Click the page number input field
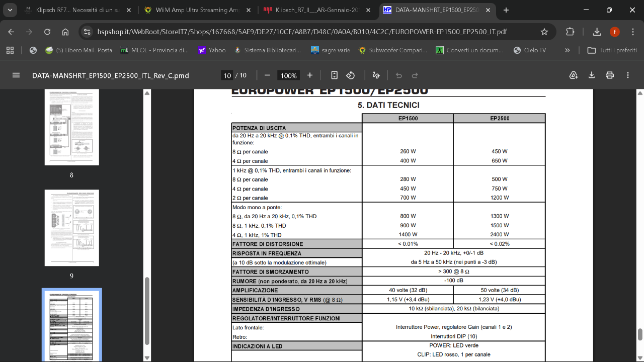 [x=227, y=75]
